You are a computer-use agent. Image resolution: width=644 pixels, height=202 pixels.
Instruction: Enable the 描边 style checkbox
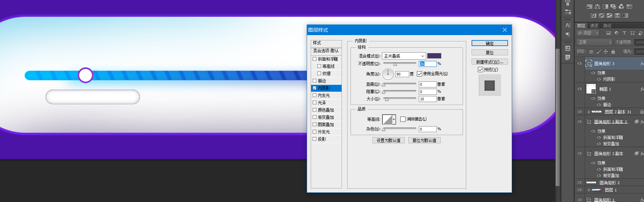point(315,81)
